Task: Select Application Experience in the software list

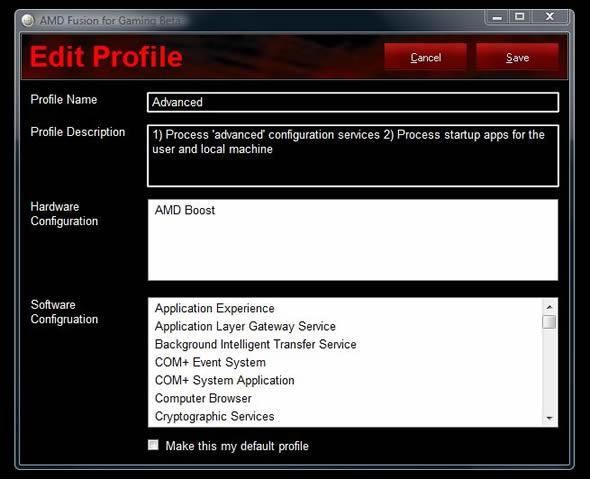Action: 214,308
